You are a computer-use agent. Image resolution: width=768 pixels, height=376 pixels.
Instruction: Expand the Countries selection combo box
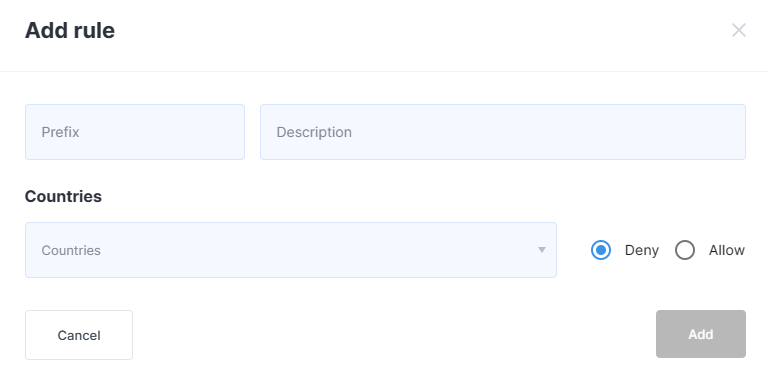[x=290, y=250]
